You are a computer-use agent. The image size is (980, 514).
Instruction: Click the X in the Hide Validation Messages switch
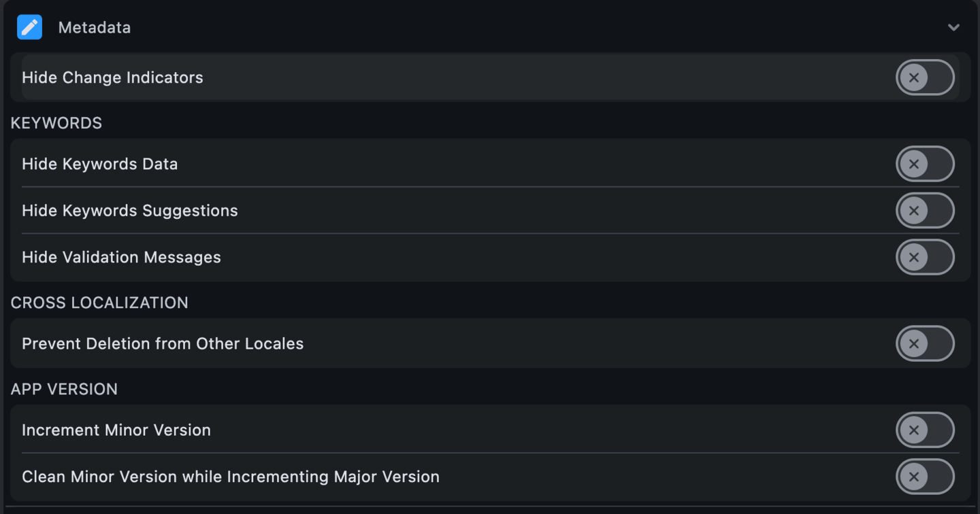tap(914, 257)
